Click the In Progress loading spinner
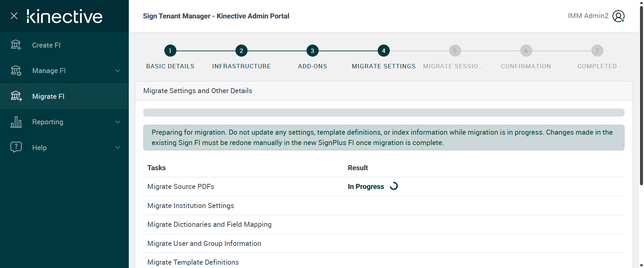 pyautogui.click(x=394, y=186)
